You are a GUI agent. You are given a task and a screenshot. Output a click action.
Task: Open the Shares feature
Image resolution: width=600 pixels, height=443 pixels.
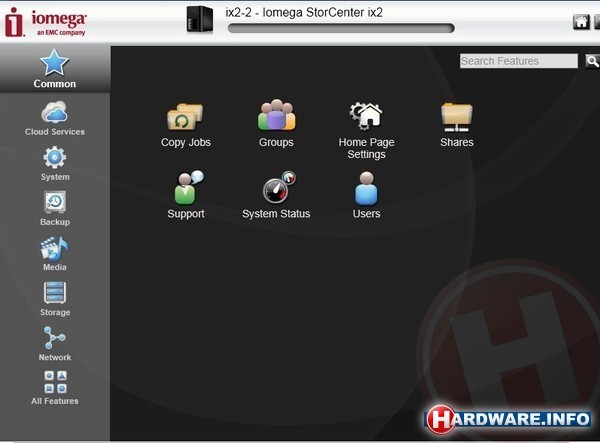tap(457, 125)
